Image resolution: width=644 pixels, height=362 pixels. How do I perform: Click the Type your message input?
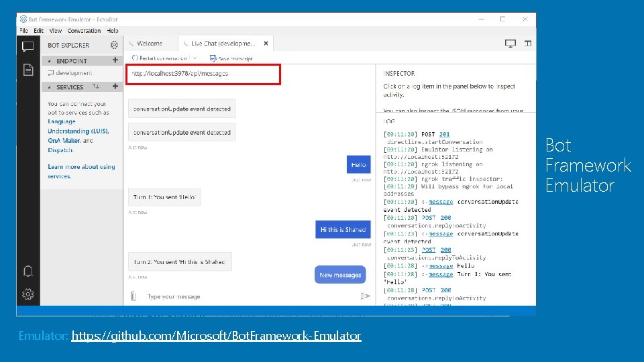click(250, 296)
